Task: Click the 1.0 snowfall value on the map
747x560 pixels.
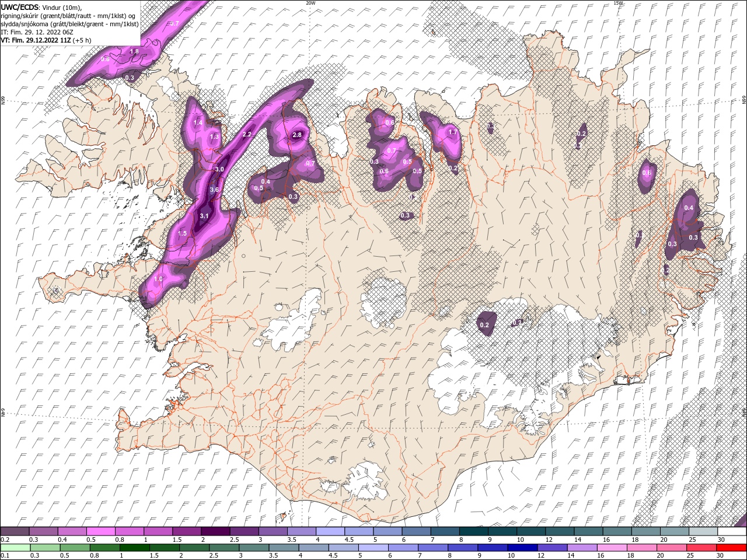Action: click(158, 279)
